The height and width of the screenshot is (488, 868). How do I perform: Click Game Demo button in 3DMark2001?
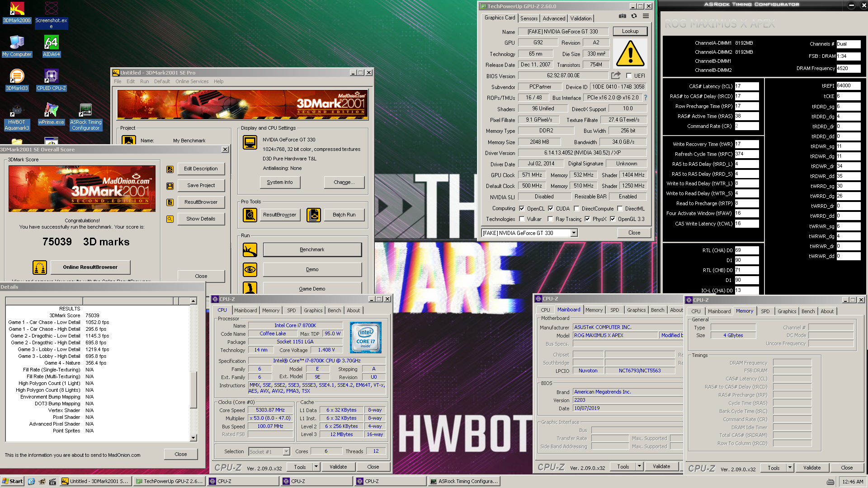click(x=312, y=289)
